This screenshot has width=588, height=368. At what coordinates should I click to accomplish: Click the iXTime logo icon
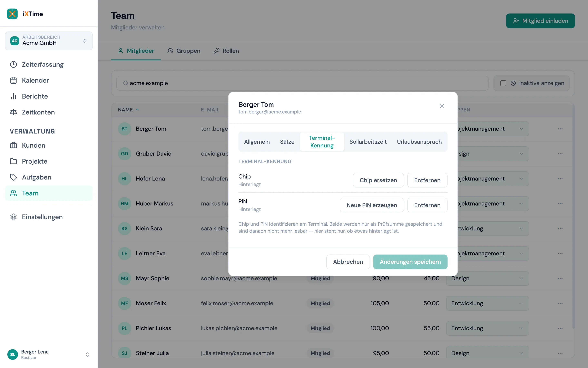tap(12, 14)
